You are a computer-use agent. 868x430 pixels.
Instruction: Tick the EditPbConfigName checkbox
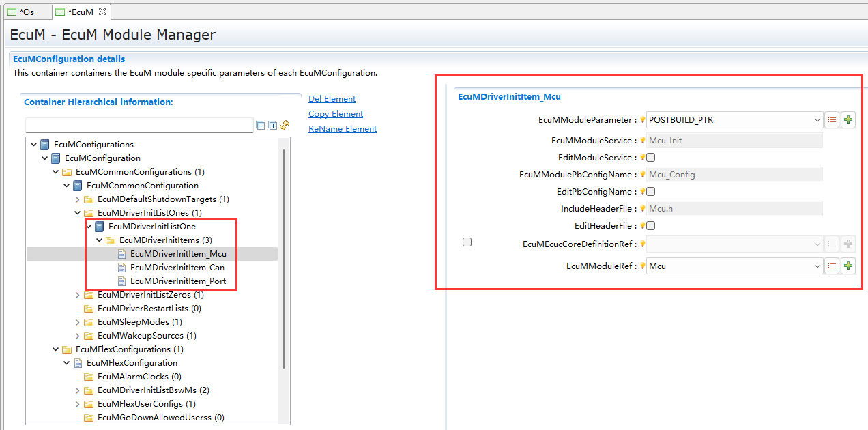[651, 192]
